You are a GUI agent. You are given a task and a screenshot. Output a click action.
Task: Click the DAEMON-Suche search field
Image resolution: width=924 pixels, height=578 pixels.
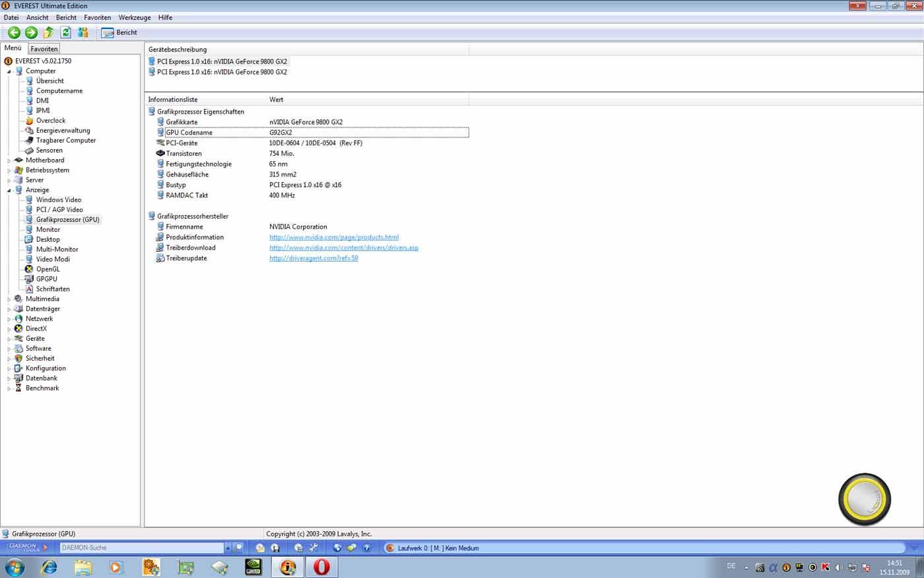coord(142,548)
